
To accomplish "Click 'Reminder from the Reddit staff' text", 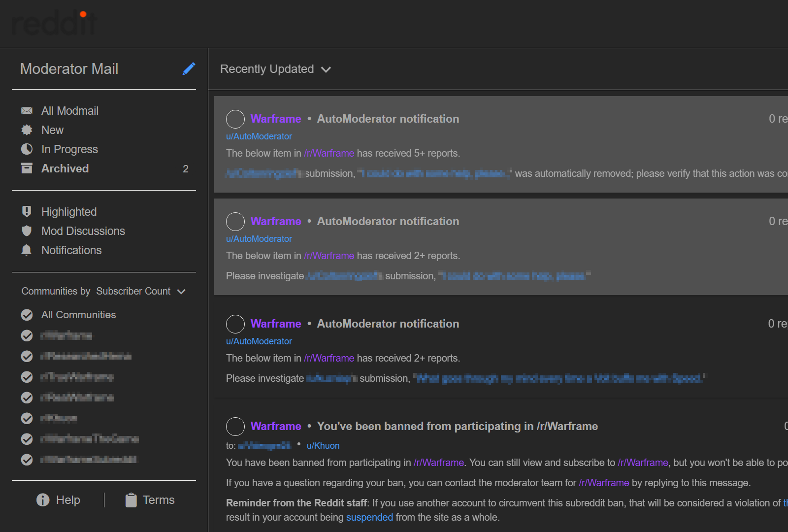I will tap(296, 503).
